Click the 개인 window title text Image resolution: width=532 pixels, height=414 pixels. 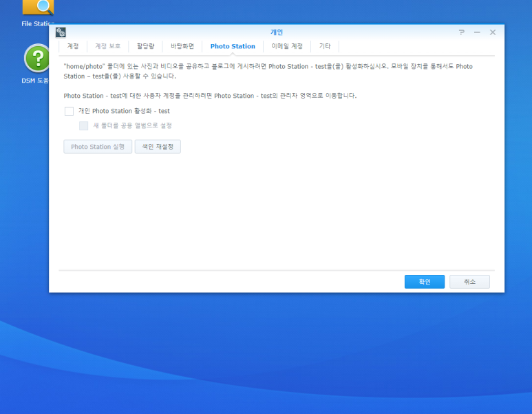[277, 32]
